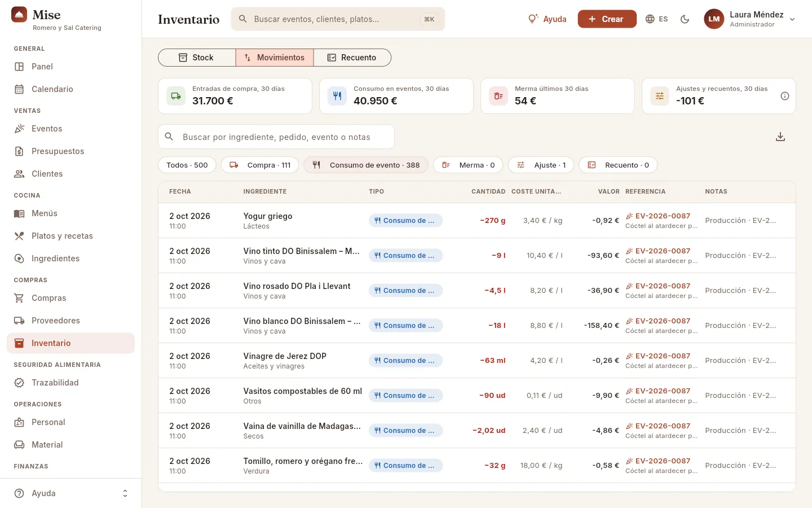Open the Panel sidebar item
812x508 pixels.
pos(70,67)
